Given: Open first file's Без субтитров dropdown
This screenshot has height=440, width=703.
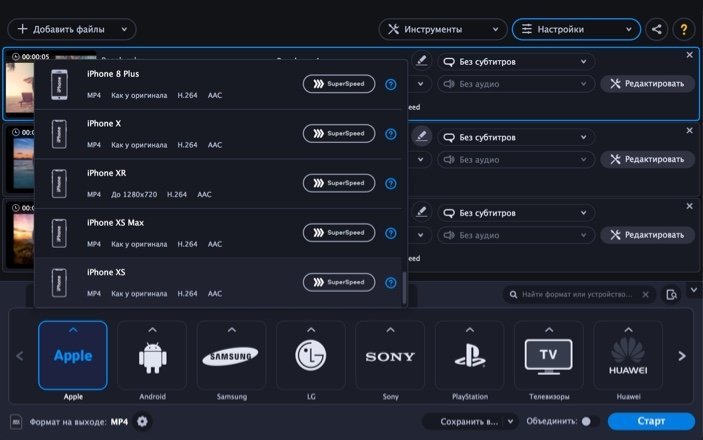Looking at the screenshot, I should pos(515,61).
